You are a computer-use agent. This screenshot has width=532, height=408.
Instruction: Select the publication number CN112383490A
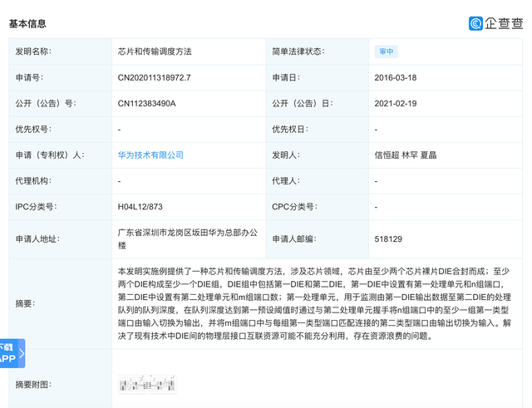pyautogui.click(x=146, y=103)
